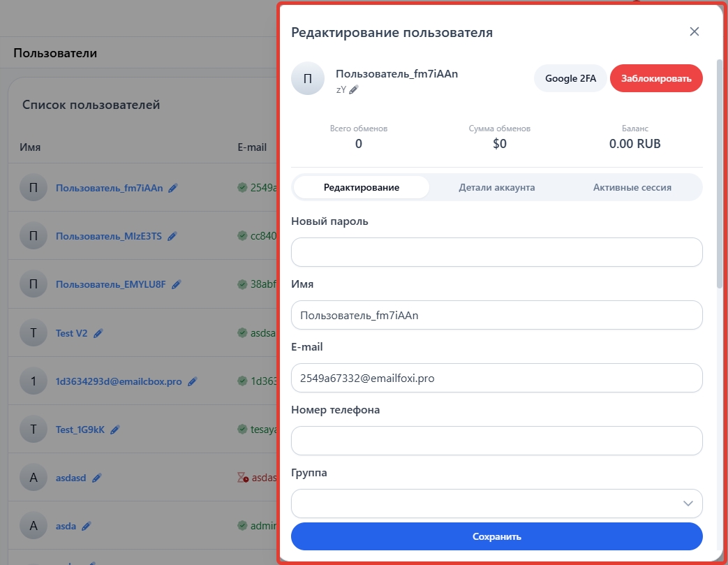Click the pencil icon next to Test V2
The height and width of the screenshot is (565, 728).
tap(98, 334)
